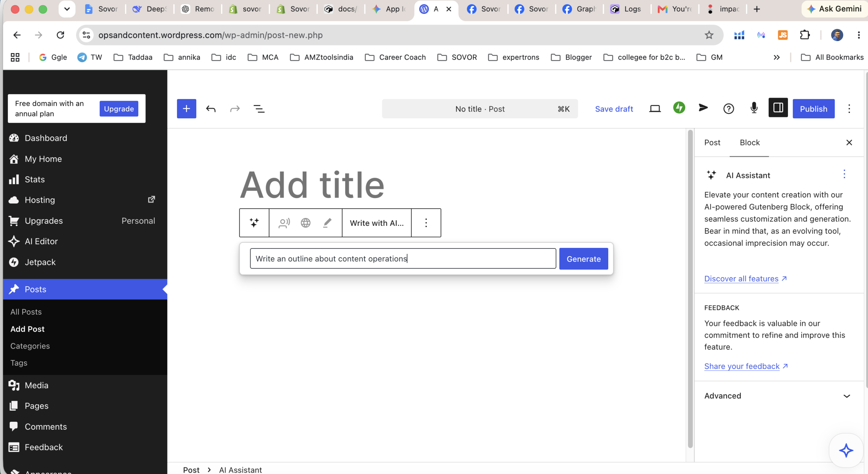Open AI Assistant panel three-dot options
This screenshot has height=474, width=868.
(x=844, y=174)
